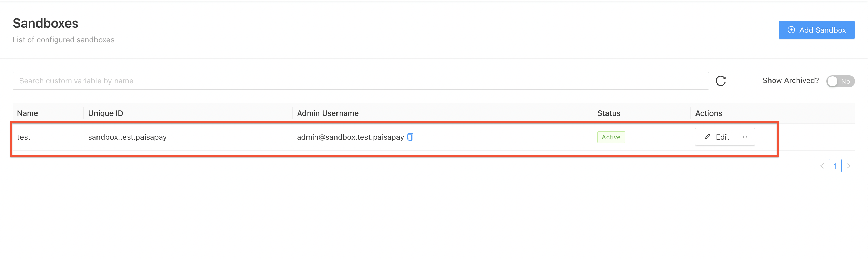This screenshot has height=259, width=868.
Task: Click the Unique ID column header
Action: (106, 113)
